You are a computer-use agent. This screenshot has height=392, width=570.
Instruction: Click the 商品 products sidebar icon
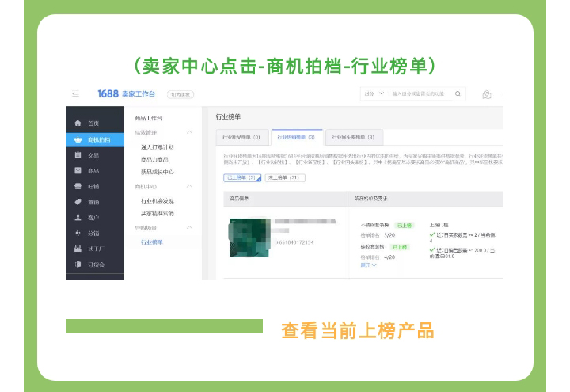[x=78, y=171]
